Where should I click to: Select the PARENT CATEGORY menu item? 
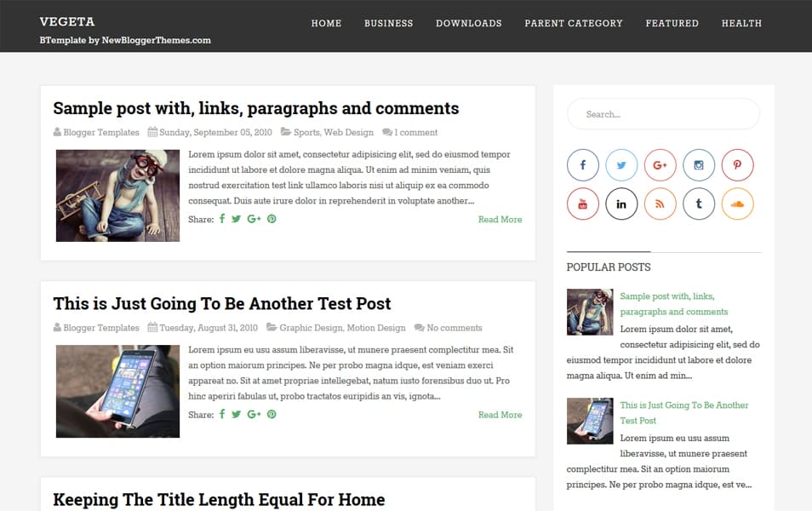point(574,23)
